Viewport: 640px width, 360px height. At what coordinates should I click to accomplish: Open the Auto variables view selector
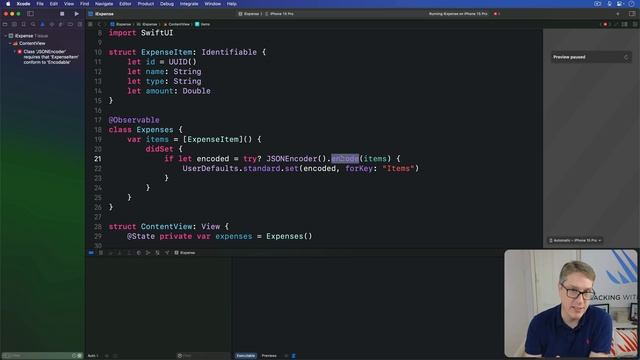coord(93,356)
